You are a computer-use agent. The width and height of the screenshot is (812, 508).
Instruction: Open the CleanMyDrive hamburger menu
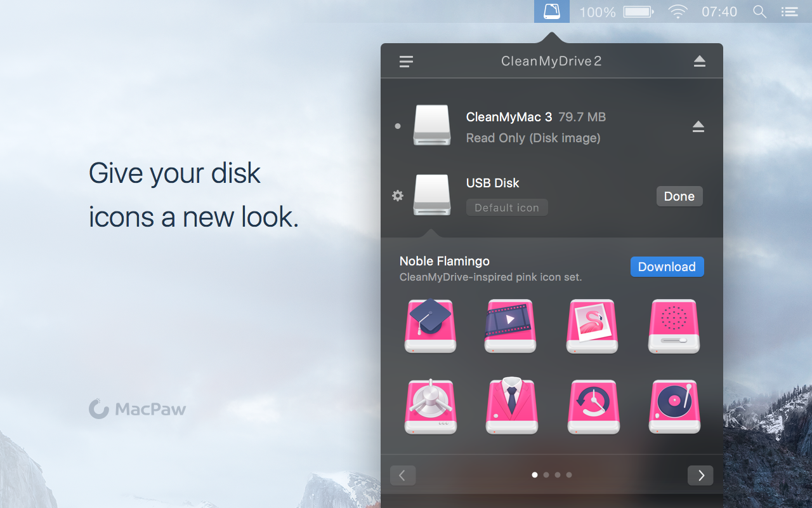406,62
